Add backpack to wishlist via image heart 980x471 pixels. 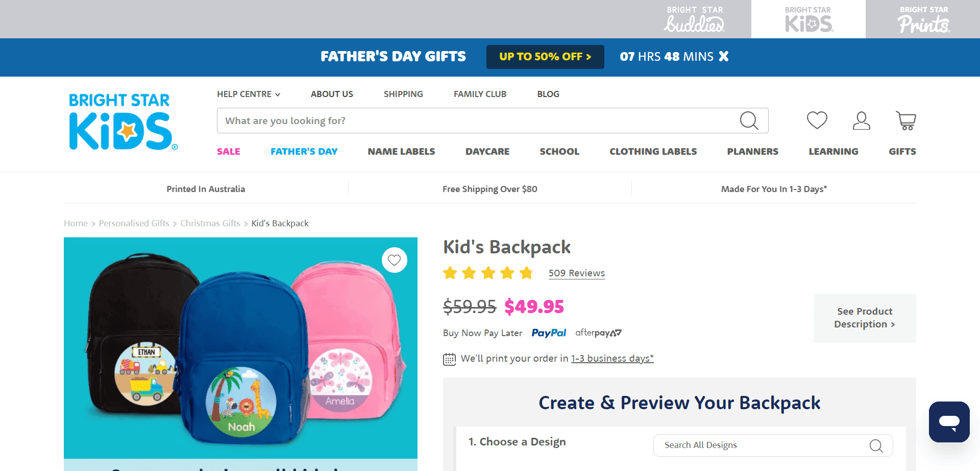coord(395,260)
